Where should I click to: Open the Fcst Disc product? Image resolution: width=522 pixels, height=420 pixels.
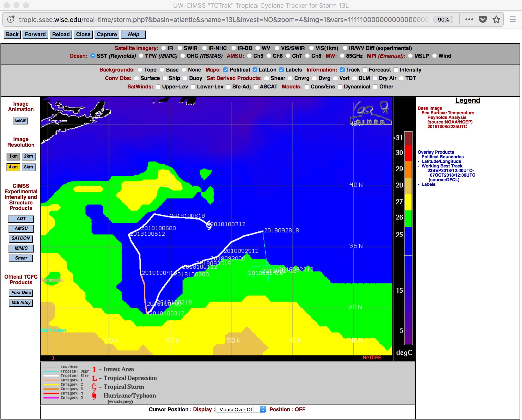pyautogui.click(x=21, y=293)
